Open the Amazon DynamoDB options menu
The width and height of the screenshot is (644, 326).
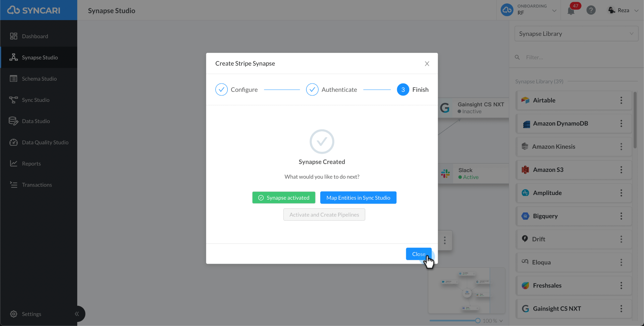[621, 123]
